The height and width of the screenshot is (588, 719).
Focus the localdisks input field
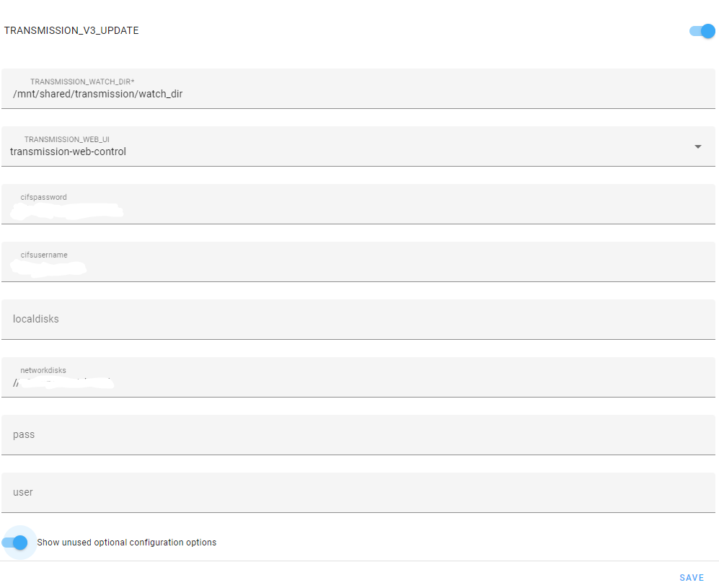(x=288, y=319)
